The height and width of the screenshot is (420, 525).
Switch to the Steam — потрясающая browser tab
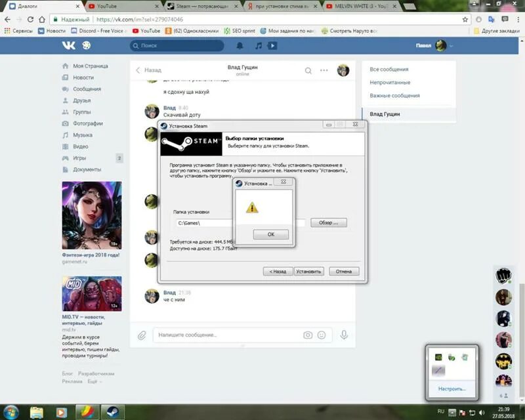(x=203, y=6)
